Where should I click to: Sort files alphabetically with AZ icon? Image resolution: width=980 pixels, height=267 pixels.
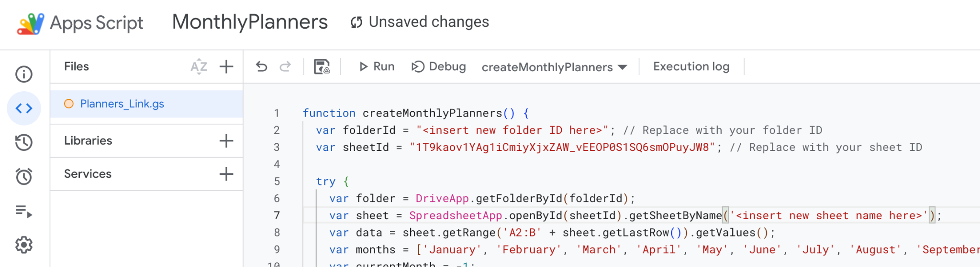[199, 66]
